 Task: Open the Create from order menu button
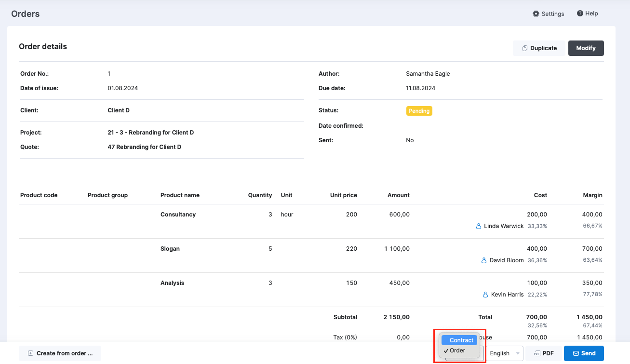click(60, 353)
